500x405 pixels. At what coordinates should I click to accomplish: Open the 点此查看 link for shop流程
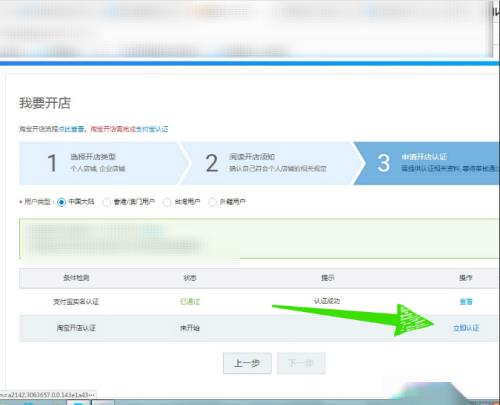click(x=71, y=129)
